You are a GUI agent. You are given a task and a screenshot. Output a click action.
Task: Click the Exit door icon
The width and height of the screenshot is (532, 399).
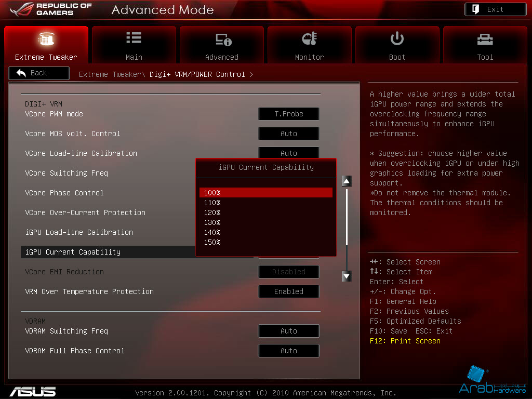click(475, 9)
